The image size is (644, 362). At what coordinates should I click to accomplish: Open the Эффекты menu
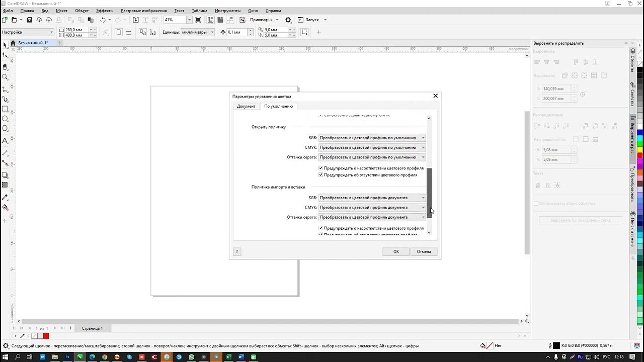pyautogui.click(x=105, y=11)
